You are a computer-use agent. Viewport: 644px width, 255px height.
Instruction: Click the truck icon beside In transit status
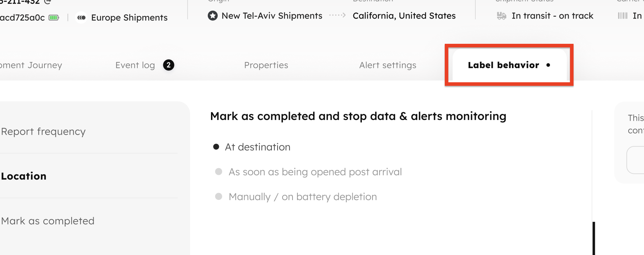pos(501,16)
